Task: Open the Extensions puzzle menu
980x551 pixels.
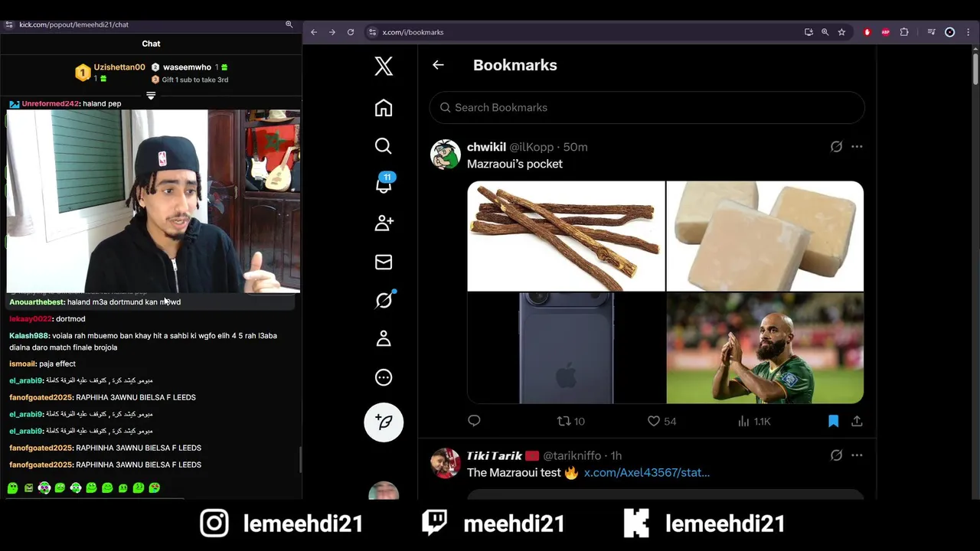Action: [x=904, y=32]
